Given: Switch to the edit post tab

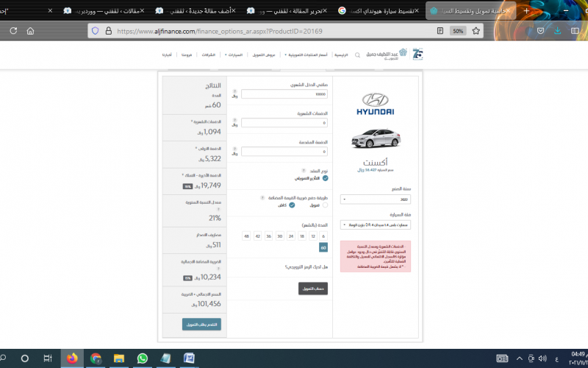Looking at the screenshot, I should coord(287,11).
